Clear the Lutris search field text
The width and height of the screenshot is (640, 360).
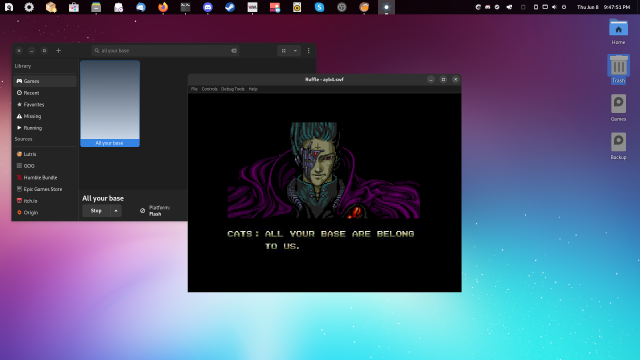tap(234, 51)
